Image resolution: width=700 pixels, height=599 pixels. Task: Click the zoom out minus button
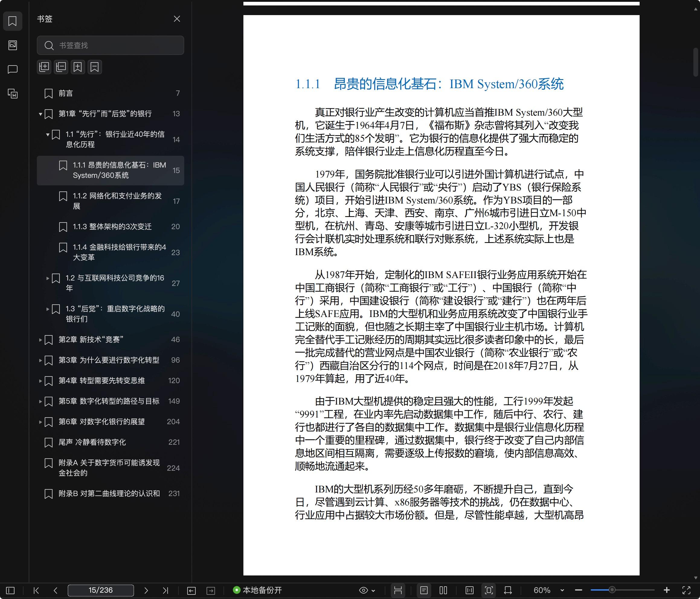click(578, 591)
